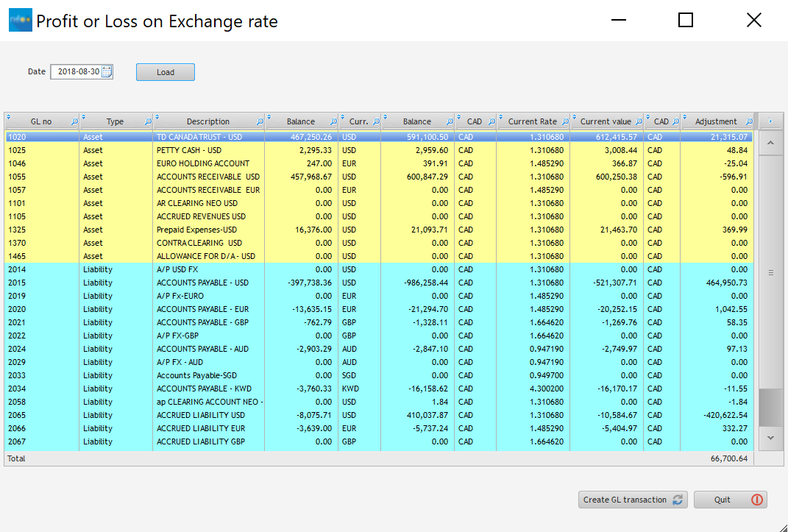Image resolution: width=788 pixels, height=532 pixels.
Task: Click the search icon in Type column
Action: [148, 122]
